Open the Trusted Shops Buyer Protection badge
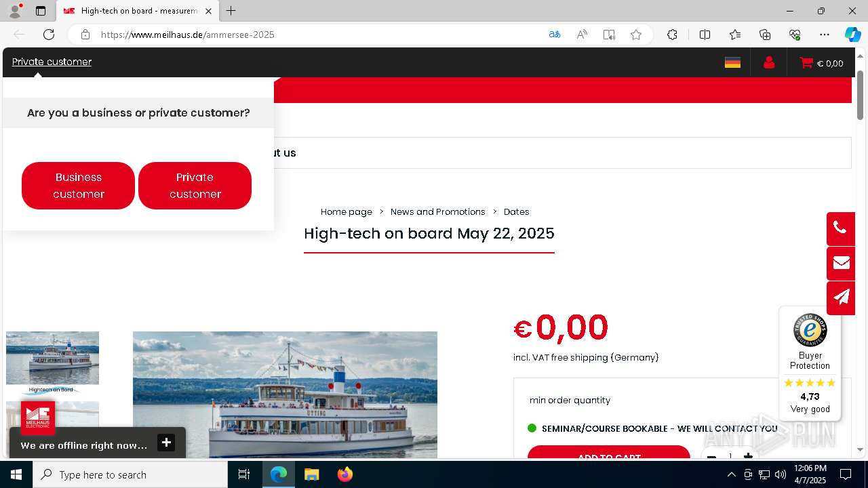Image resolution: width=868 pixels, height=488 pixels. point(810,363)
